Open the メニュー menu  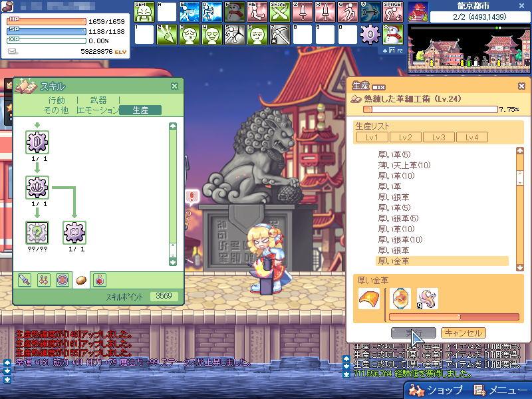[x=500, y=390]
